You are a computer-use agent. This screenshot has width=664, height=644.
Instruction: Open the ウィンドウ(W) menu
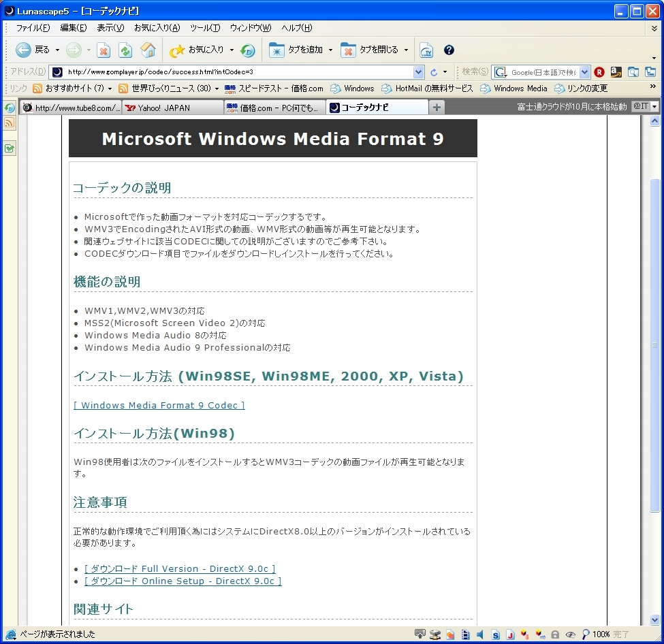tap(250, 28)
